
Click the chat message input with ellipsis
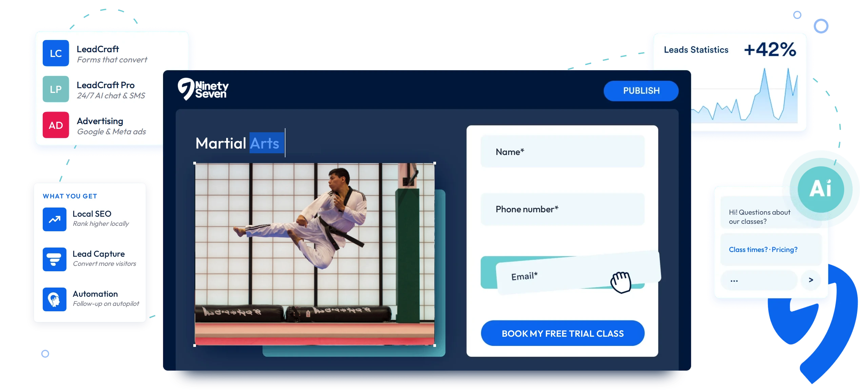click(759, 280)
